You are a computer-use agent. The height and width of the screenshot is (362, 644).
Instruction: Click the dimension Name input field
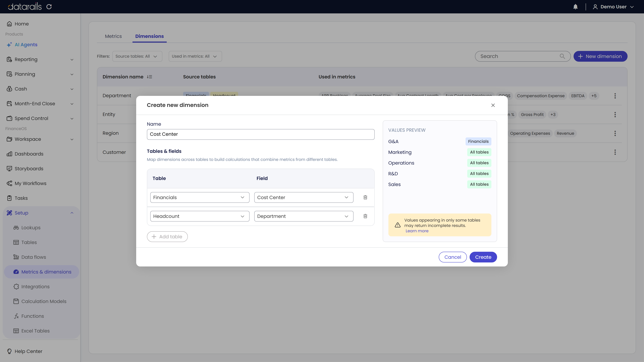[x=260, y=134]
